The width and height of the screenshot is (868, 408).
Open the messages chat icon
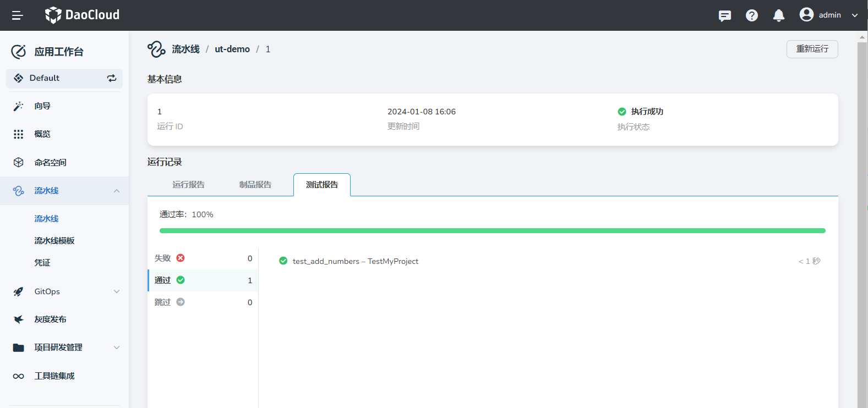(x=725, y=15)
